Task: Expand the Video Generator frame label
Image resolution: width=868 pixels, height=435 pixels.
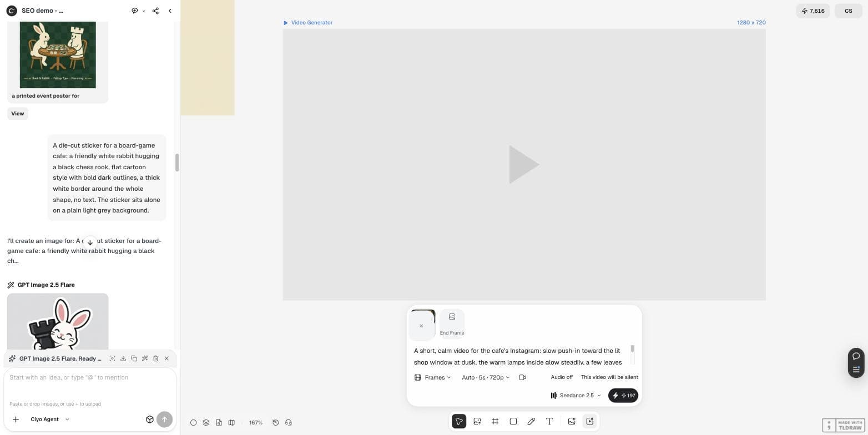Action: [x=308, y=23]
